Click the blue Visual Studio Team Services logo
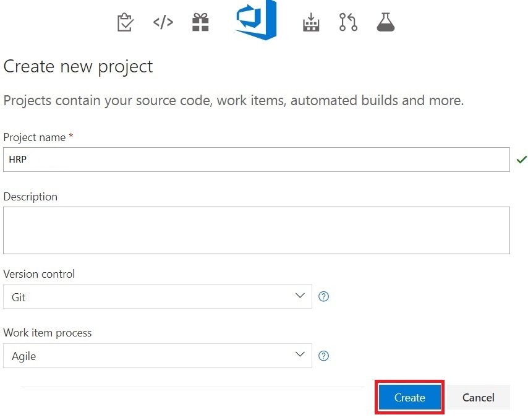The height and width of the screenshot is (420, 528). tap(255, 20)
